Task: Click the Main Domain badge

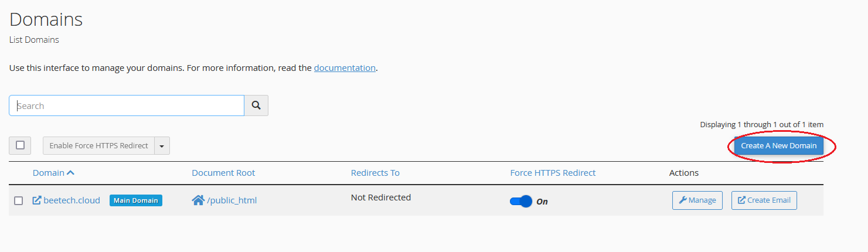Action: (136, 200)
